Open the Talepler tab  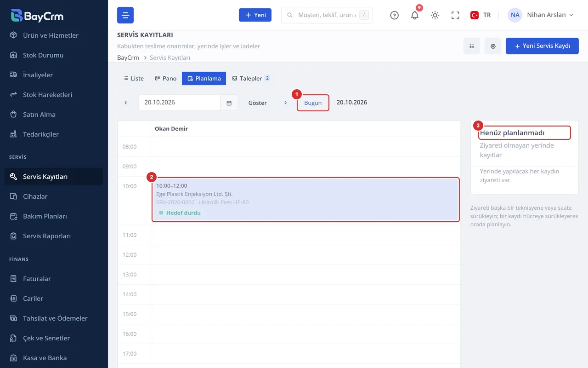tap(251, 78)
